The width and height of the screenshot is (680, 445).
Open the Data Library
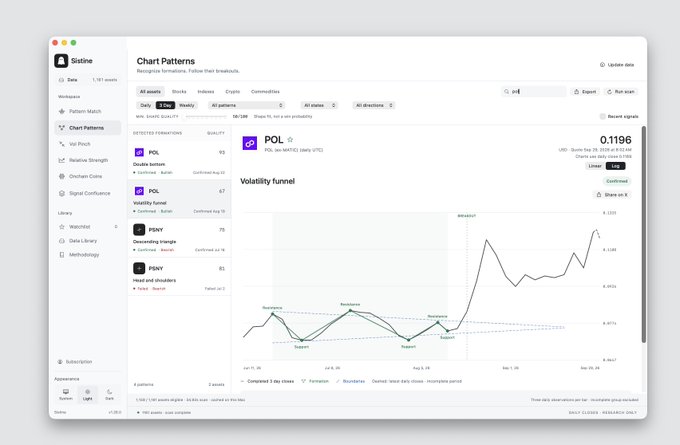(88, 241)
